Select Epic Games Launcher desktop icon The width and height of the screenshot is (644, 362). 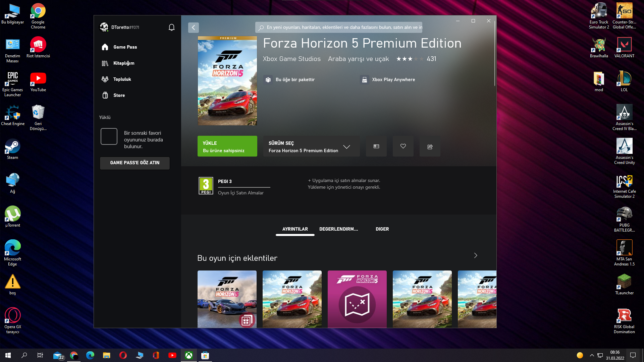(x=12, y=84)
